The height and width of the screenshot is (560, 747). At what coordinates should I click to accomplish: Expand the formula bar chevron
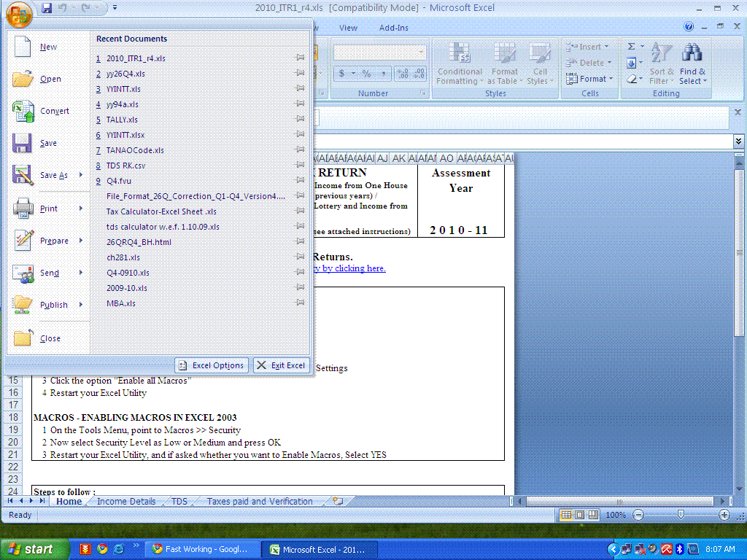[738, 141]
